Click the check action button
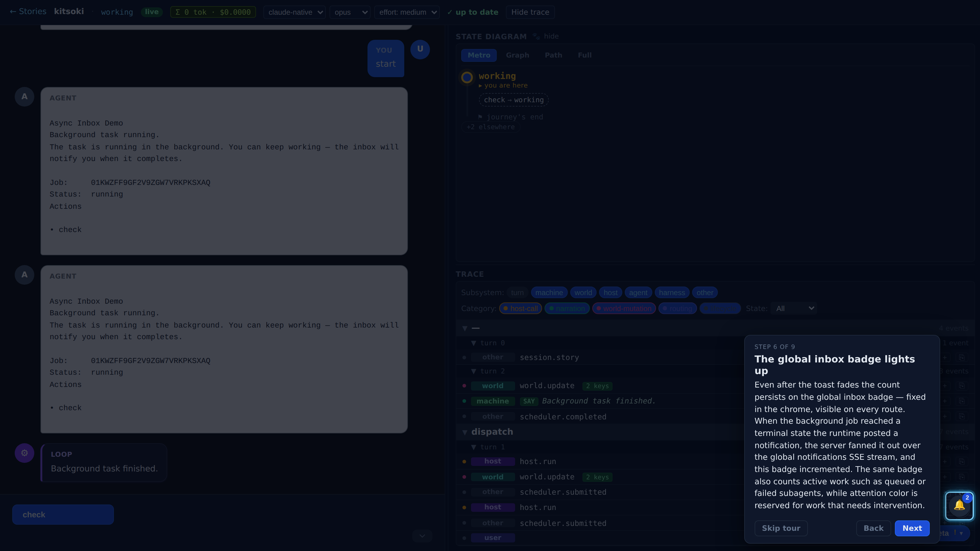The height and width of the screenshot is (551, 980). point(63,515)
